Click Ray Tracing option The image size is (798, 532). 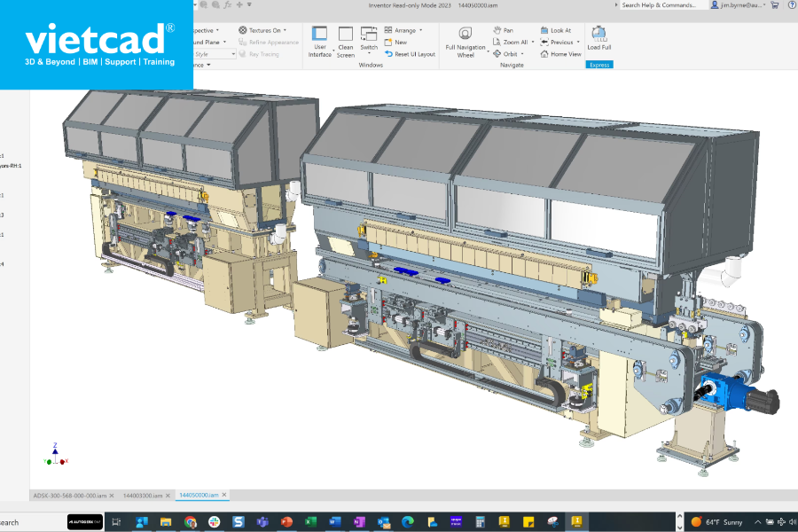click(259, 54)
